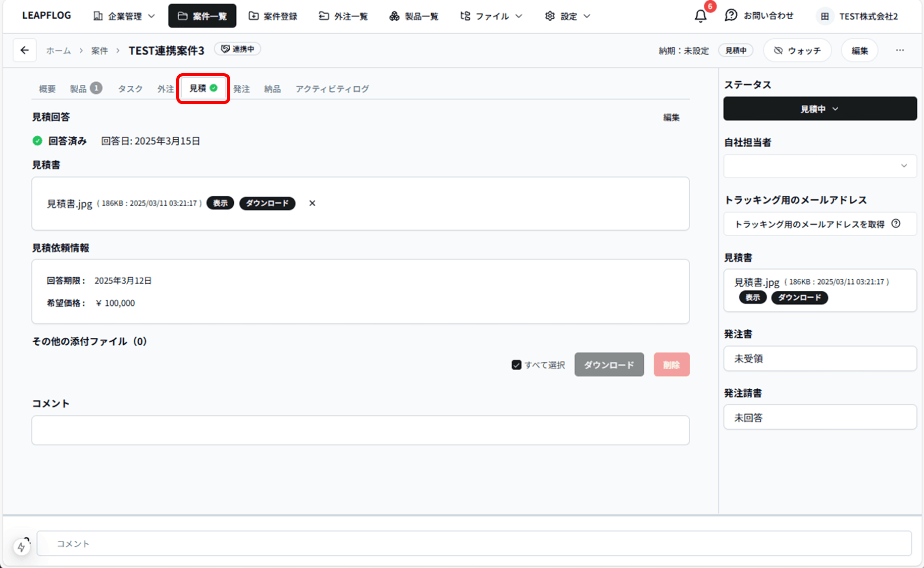Expand the 見積中 status dropdown

819,109
